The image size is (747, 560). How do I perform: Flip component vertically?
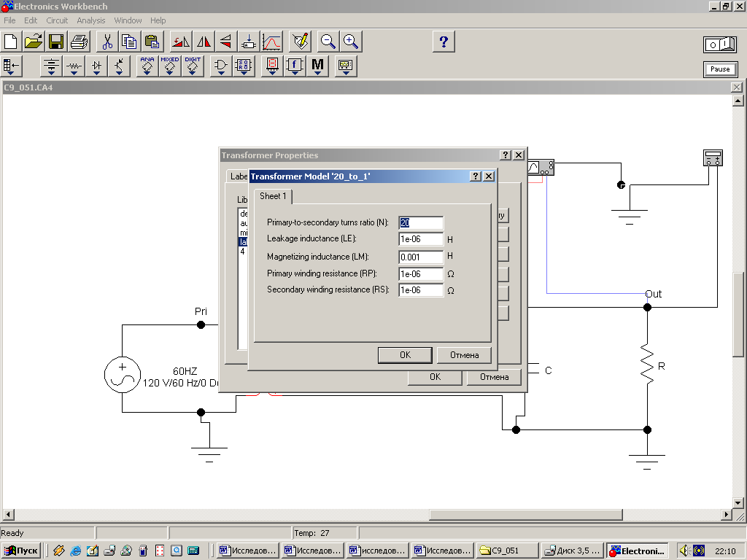pyautogui.click(x=226, y=42)
